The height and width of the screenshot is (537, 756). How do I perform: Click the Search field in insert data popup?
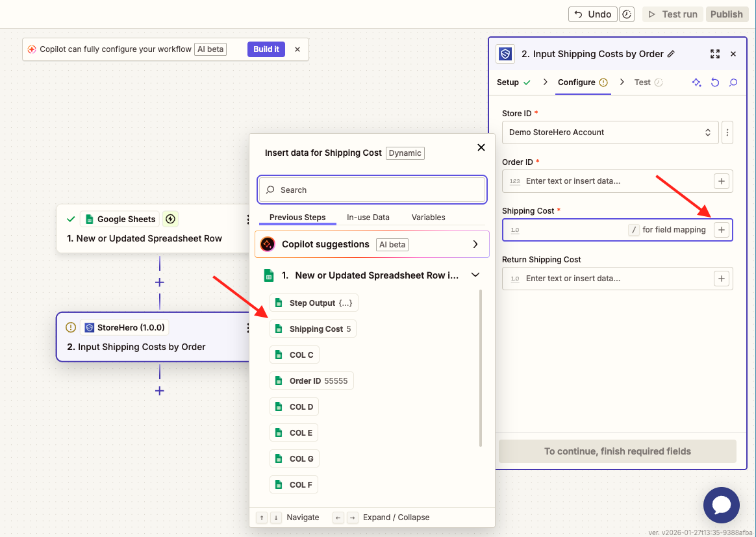click(x=372, y=190)
